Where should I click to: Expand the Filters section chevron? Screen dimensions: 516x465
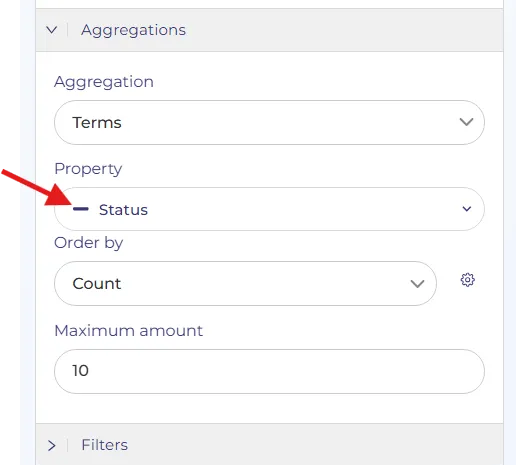pos(52,445)
